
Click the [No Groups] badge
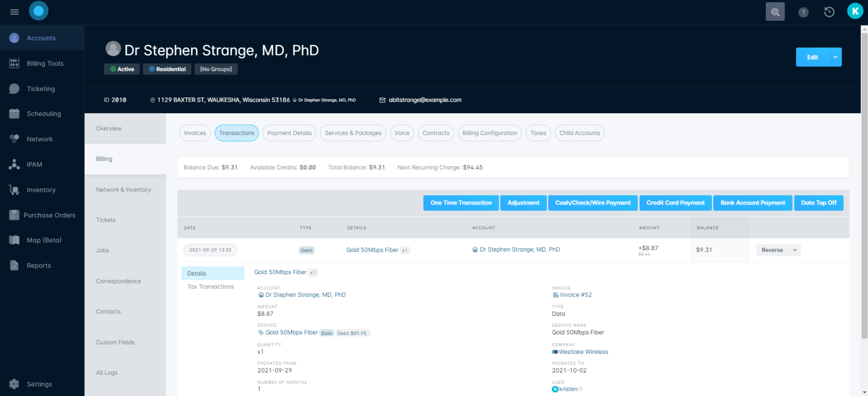(216, 69)
